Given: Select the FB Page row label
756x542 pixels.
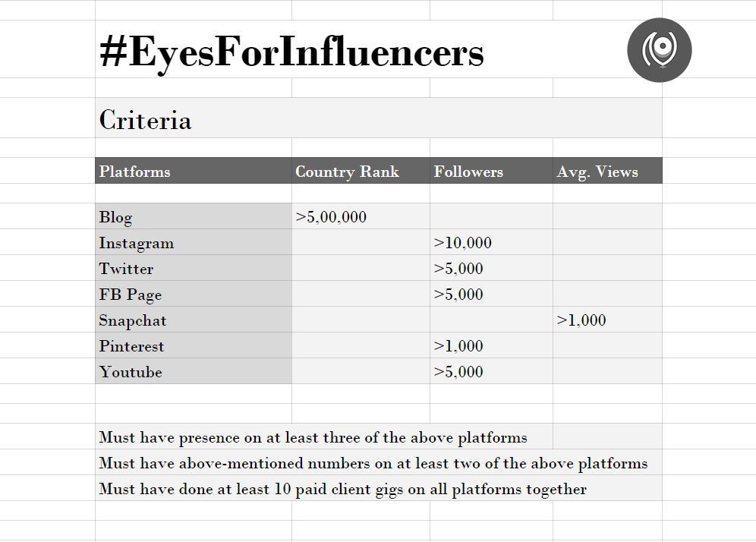Looking at the screenshot, I should [x=194, y=294].
